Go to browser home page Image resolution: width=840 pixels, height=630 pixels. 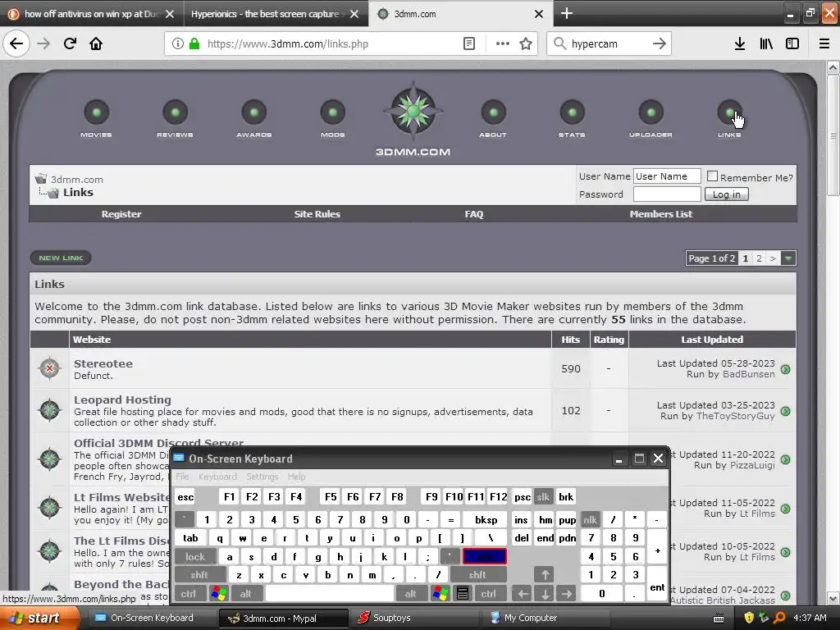pyautogui.click(x=96, y=43)
